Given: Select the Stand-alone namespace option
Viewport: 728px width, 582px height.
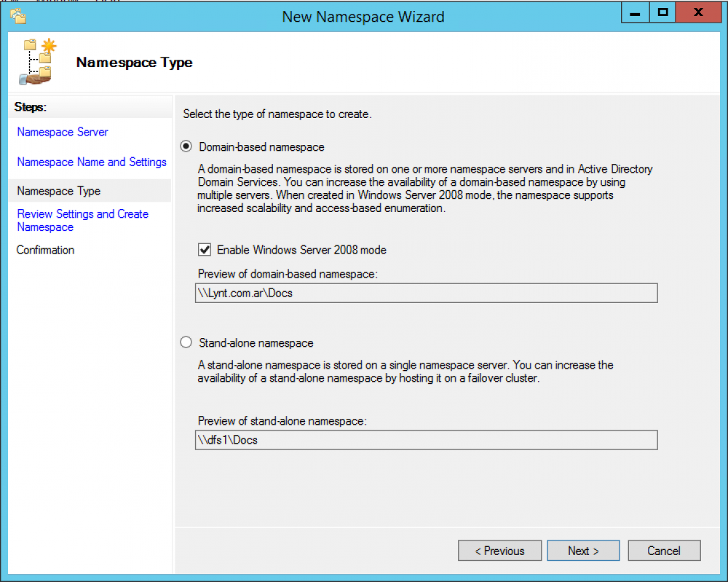Looking at the screenshot, I should click(x=186, y=342).
